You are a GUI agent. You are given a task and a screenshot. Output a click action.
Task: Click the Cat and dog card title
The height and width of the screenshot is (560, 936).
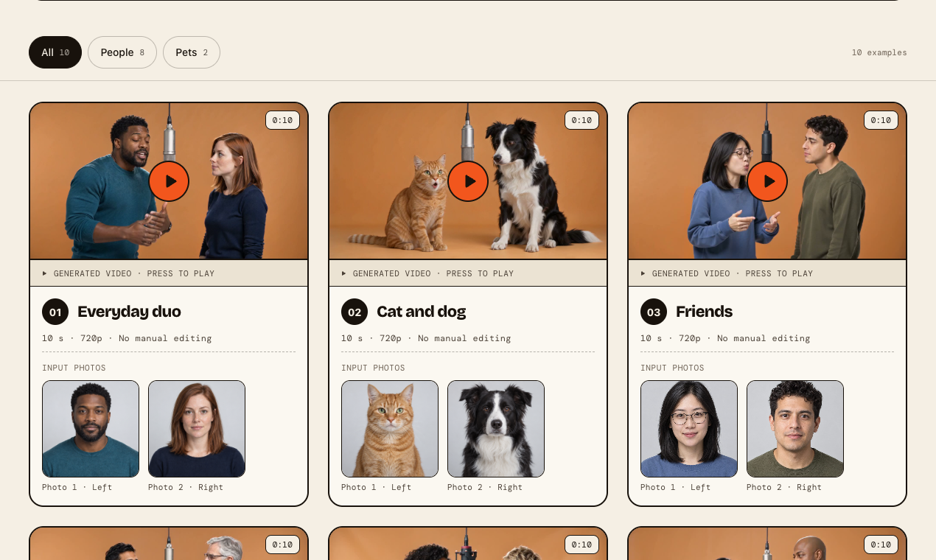click(421, 312)
